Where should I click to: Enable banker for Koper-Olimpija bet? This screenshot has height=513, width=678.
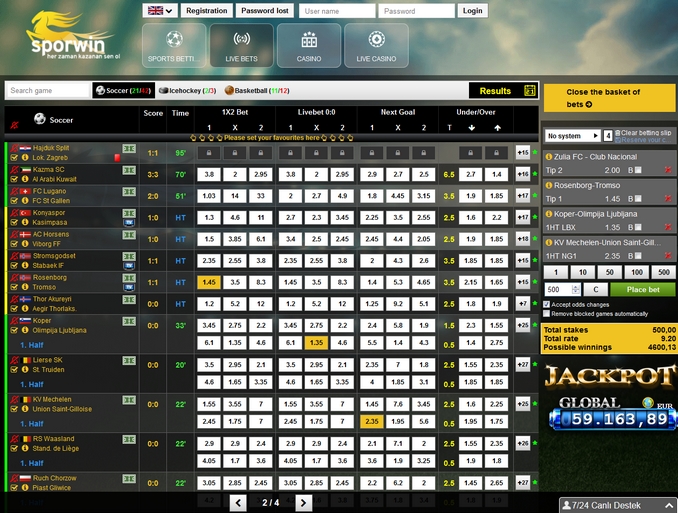pyautogui.click(x=638, y=228)
